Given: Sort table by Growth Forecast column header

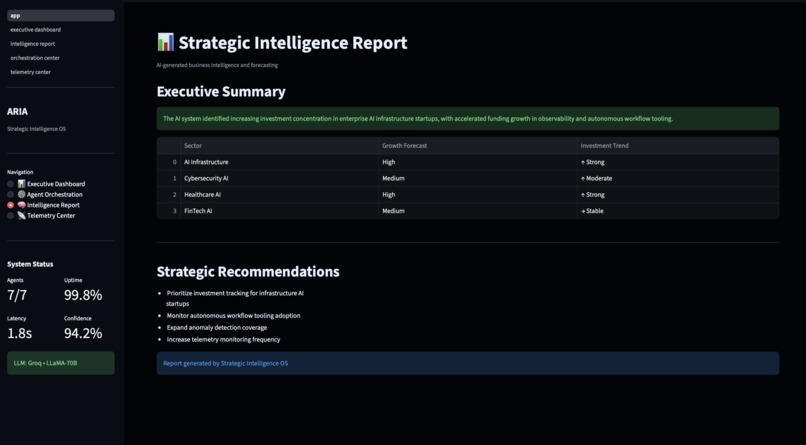Looking at the screenshot, I should tap(478, 146).
